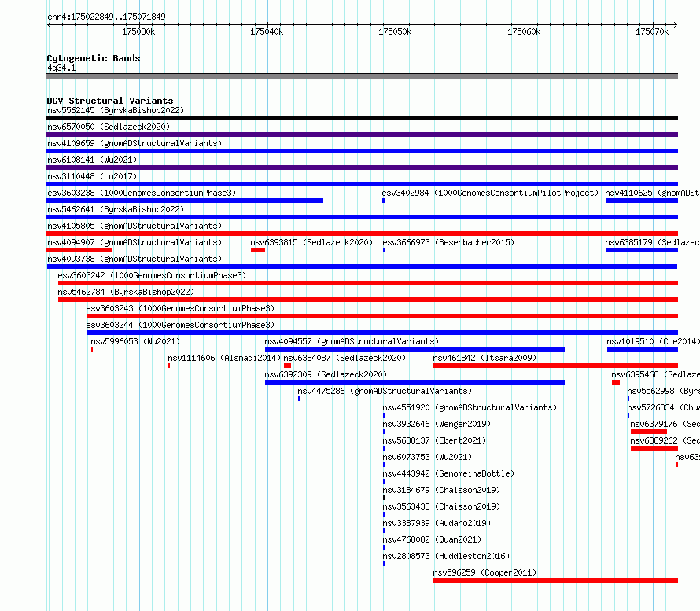Click nsv1114606 (Alsmadi2014) label

tap(224, 358)
